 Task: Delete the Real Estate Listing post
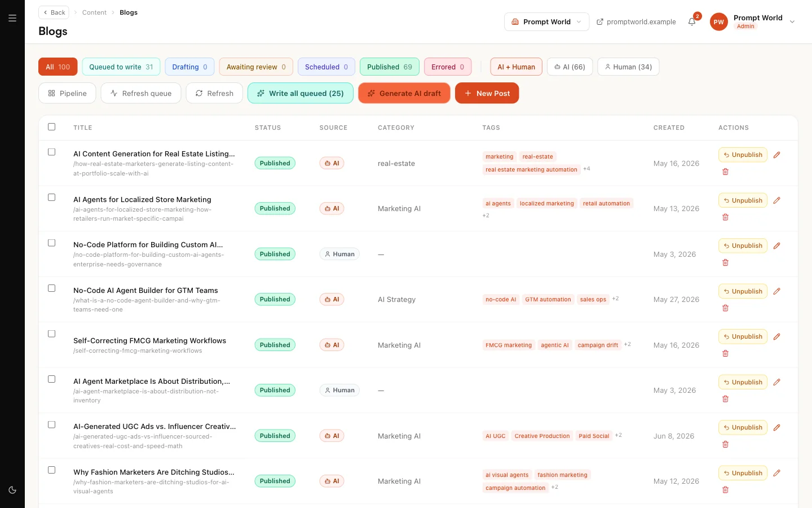coord(726,172)
